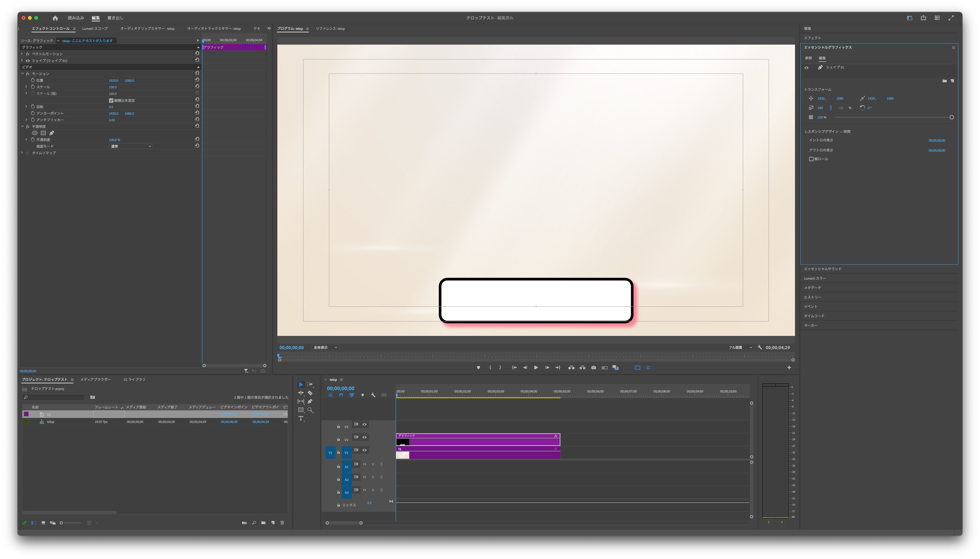Viewport: 980px width, 559px height.
Task: Click new item icon in project panel
Action: point(273,523)
